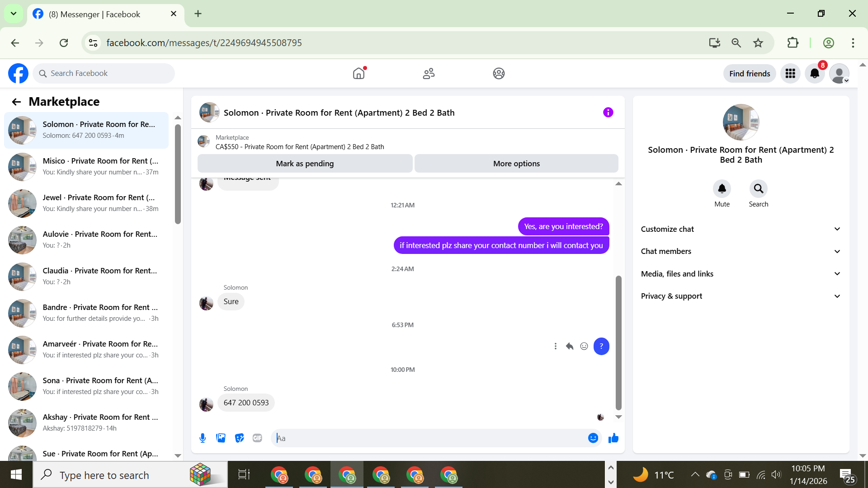Click More options button

pyautogui.click(x=516, y=164)
